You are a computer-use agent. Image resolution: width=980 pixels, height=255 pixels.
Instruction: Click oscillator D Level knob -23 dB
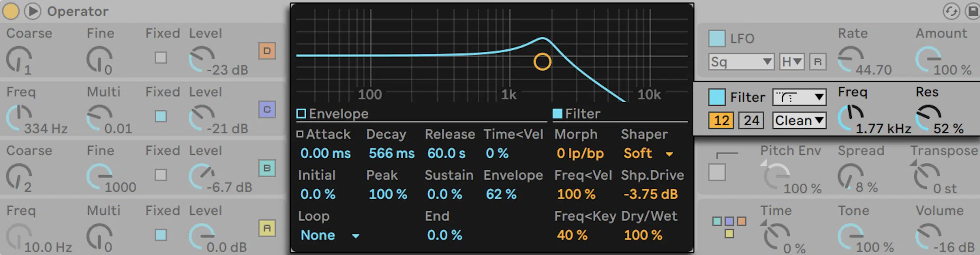pos(201,59)
